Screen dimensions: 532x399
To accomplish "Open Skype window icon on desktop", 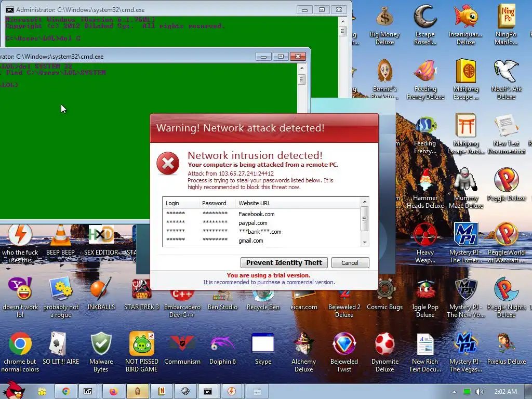I will pos(263,349).
